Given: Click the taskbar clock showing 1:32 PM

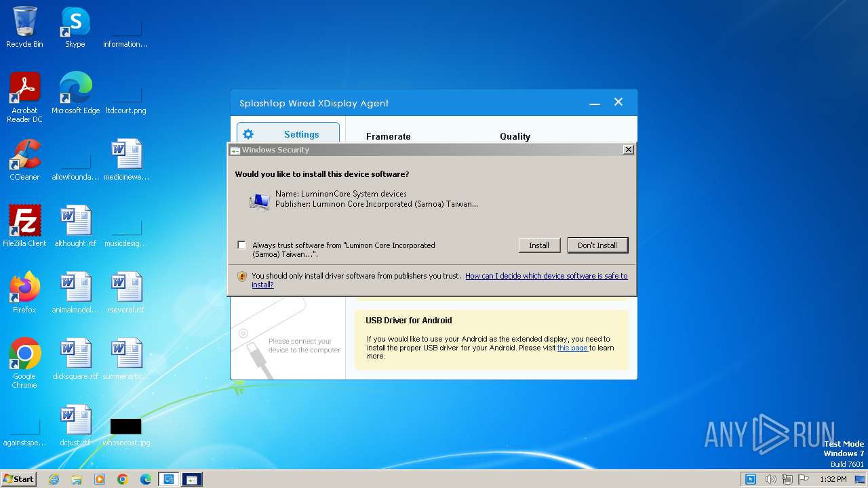Looking at the screenshot, I should coord(833,479).
